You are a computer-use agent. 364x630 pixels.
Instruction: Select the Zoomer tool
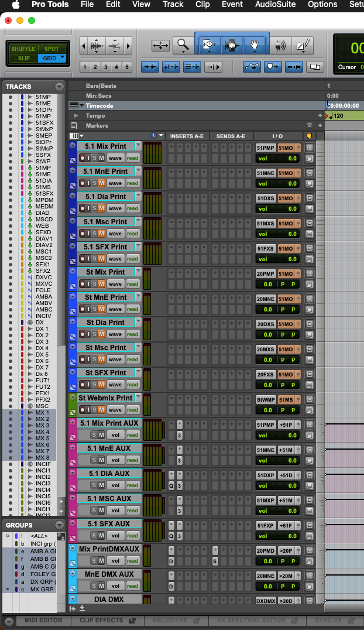click(x=183, y=45)
